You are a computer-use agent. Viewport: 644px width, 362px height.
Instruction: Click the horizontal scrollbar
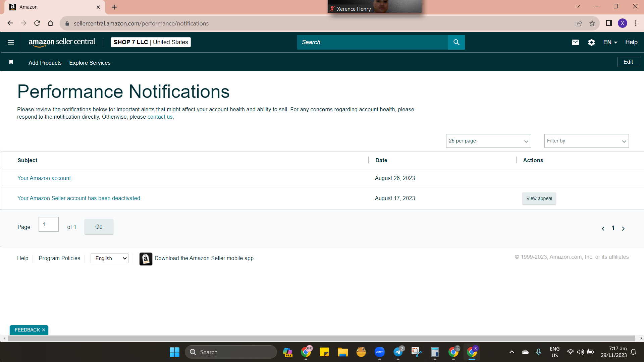[321, 339]
